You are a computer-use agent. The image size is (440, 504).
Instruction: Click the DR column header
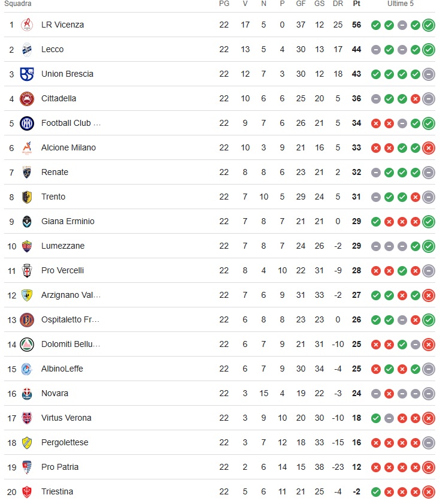[x=338, y=4]
